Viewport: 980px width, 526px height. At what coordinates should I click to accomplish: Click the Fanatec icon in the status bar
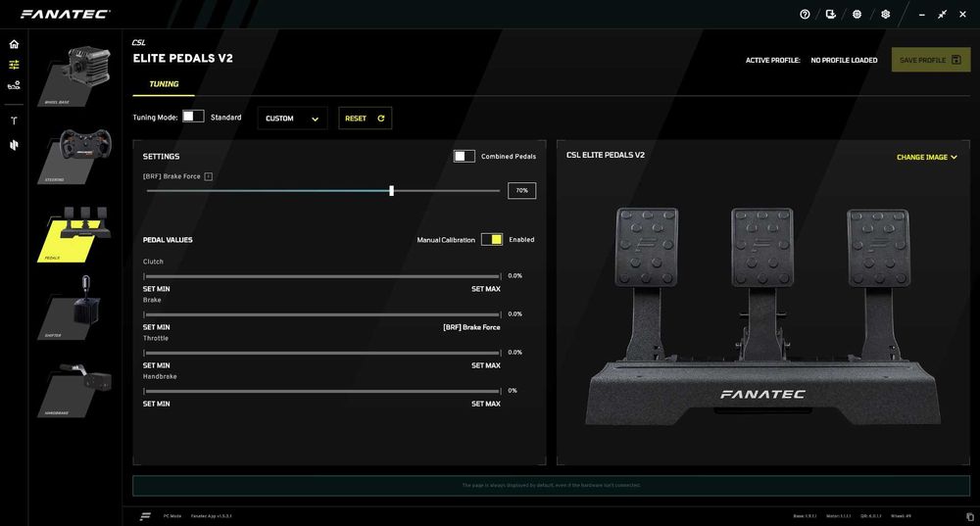point(146,516)
